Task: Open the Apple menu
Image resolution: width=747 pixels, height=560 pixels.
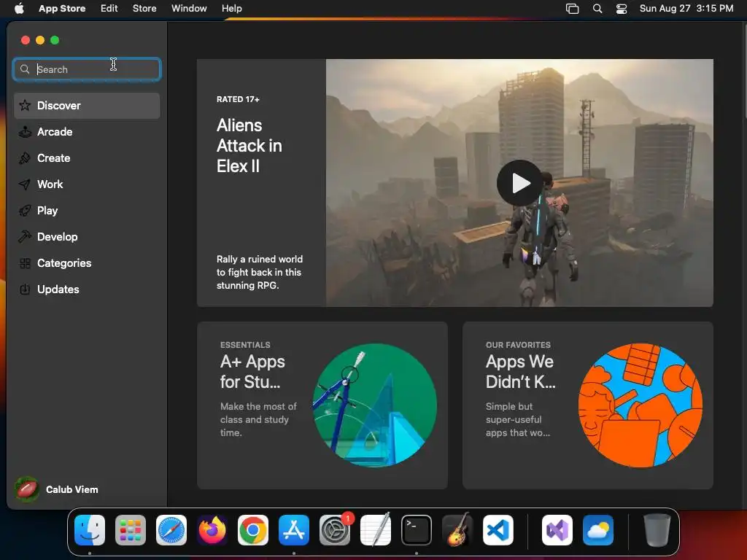Action: 19,8
